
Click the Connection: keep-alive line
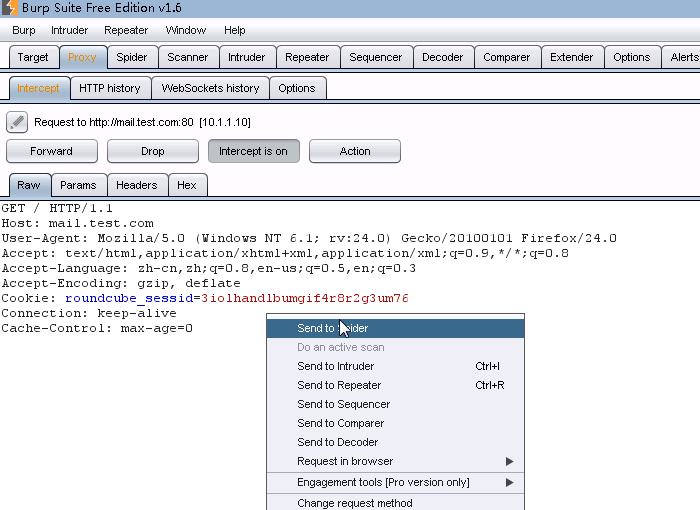click(x=89, y=313)
